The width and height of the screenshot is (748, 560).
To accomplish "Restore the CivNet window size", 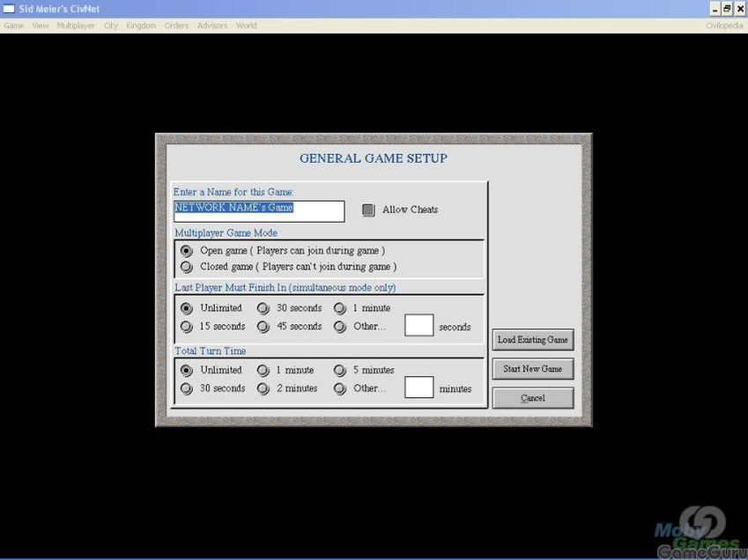I will pyautogui.click(x=727, y=9).
